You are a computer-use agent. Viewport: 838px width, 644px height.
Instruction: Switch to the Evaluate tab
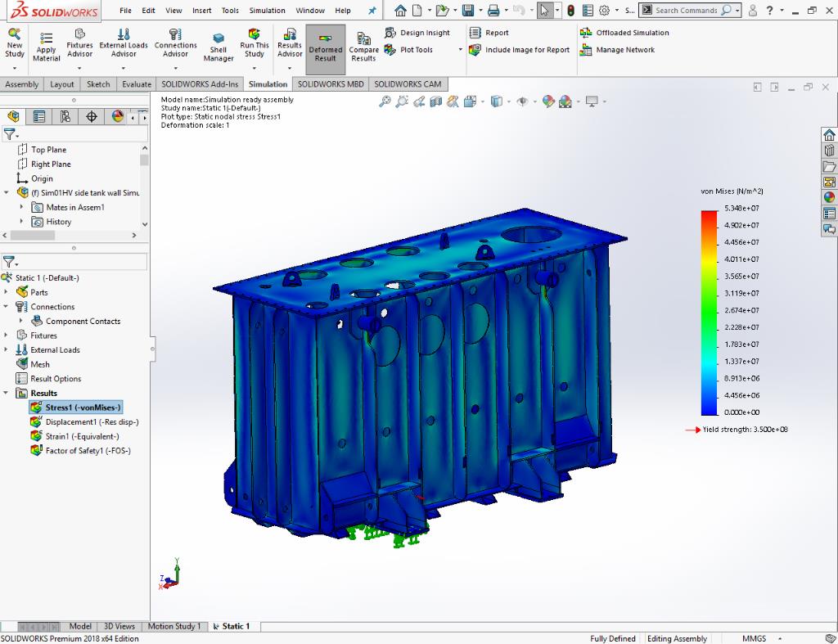137,84
